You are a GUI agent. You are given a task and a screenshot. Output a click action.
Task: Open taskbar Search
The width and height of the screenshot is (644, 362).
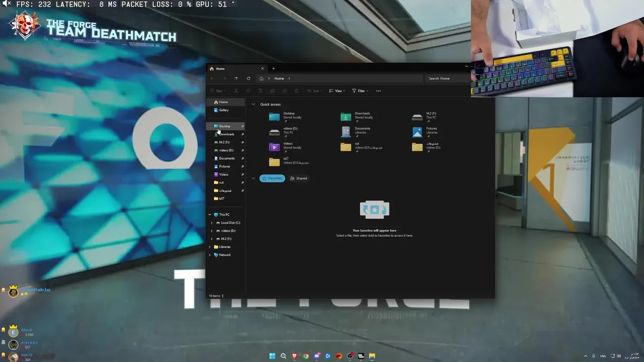tap(283, 356)
